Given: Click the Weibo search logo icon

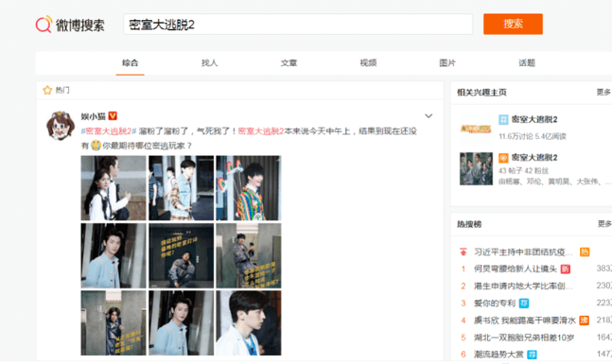Looking at the screenshot, I should (x=44, y=25).
